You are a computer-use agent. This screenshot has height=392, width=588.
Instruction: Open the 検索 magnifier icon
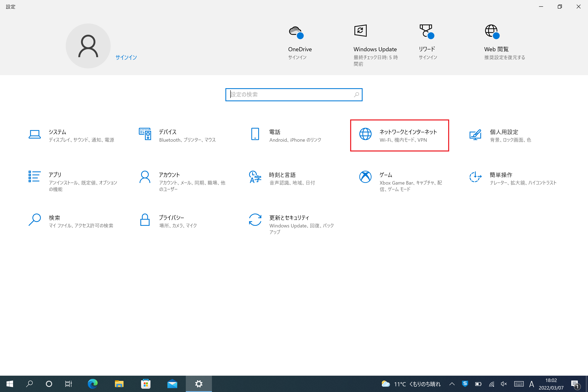35,219
